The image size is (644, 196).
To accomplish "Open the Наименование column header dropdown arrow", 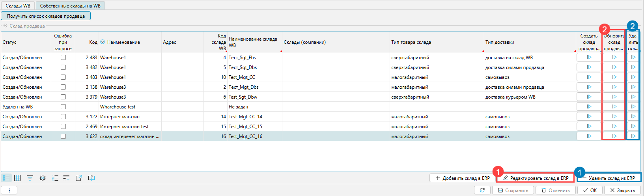I will (103, 42).
